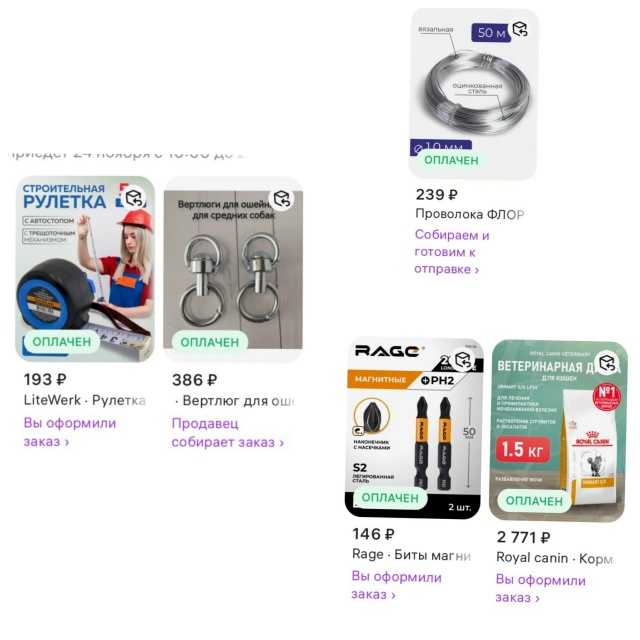Open 'Собираем и готовим к отправке' status
This screenshot has width=640, height=640.
coord(452,252)
